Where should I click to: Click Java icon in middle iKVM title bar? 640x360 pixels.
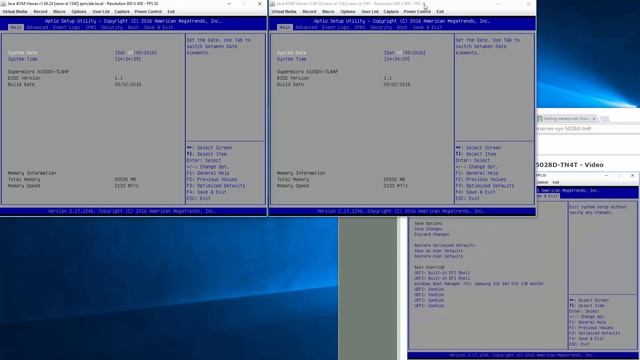click(273, 4)
